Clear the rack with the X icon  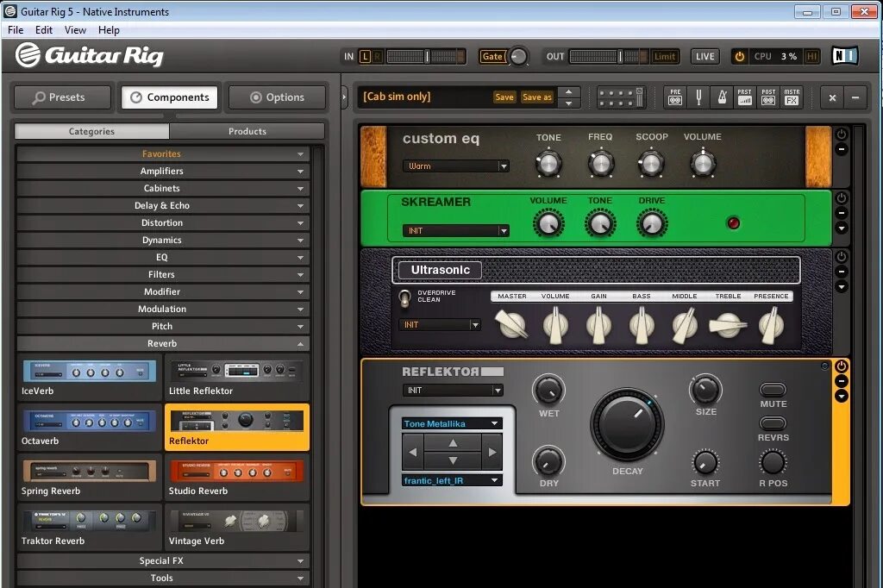[832, 97]
